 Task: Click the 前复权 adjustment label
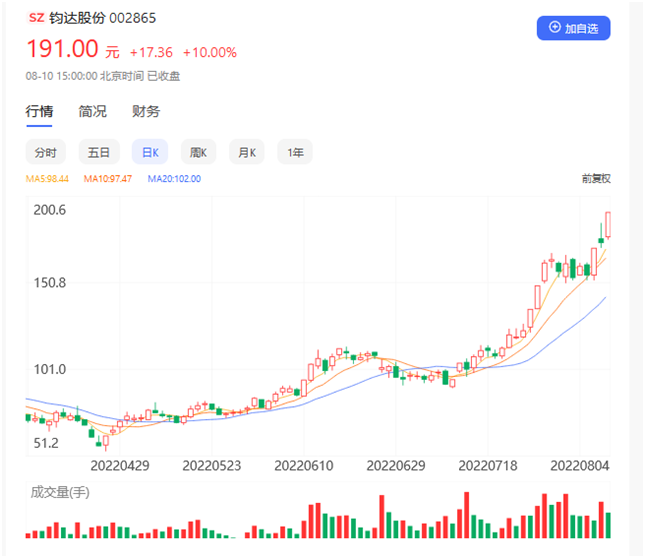(596, 178)
